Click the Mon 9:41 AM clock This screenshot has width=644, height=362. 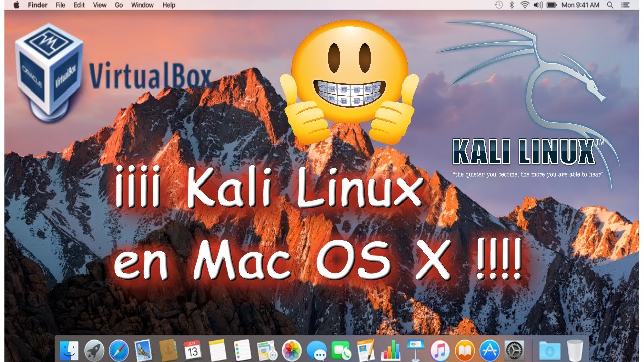pos(580,5)
